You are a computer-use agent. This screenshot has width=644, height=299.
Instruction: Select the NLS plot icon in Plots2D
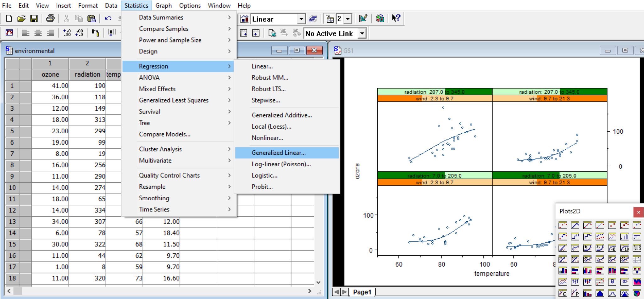(637, 248)
